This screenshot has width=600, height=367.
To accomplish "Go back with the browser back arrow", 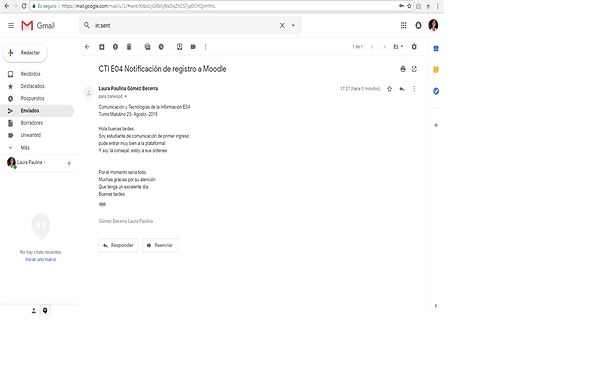I will coord(7,6).
